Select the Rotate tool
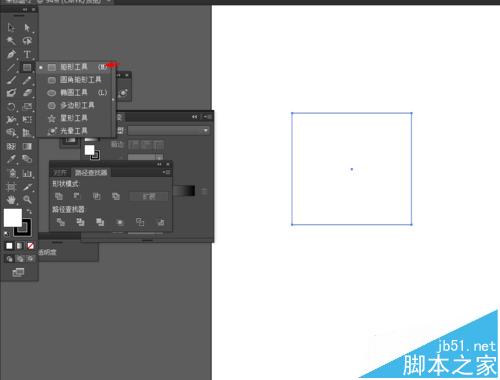 coord(11,106)
